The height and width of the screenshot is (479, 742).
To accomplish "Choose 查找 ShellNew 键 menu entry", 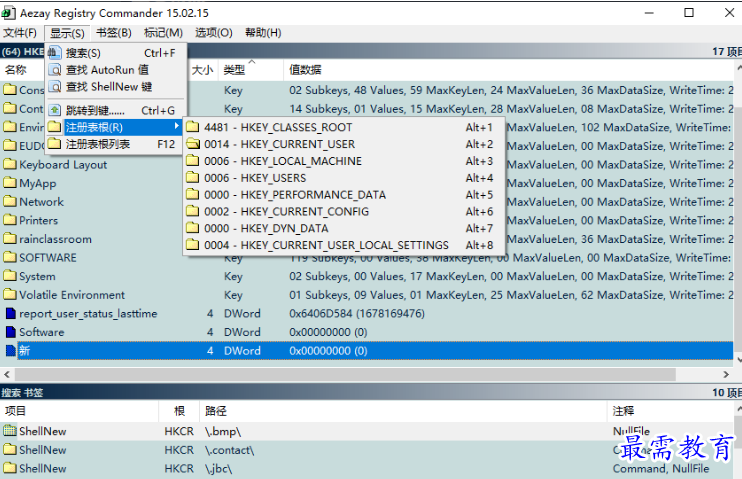I will tap(115, 87).
